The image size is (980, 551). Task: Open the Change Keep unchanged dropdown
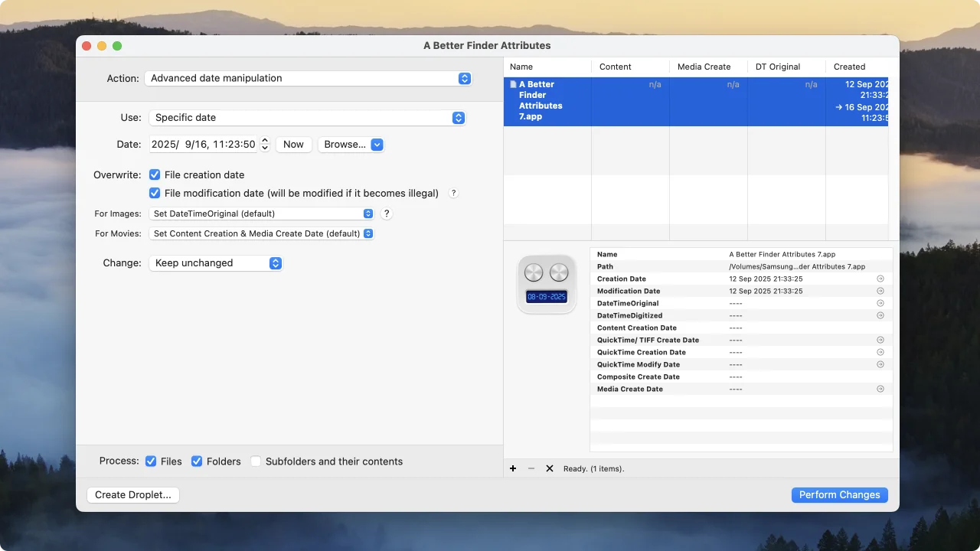pos(216,263)
